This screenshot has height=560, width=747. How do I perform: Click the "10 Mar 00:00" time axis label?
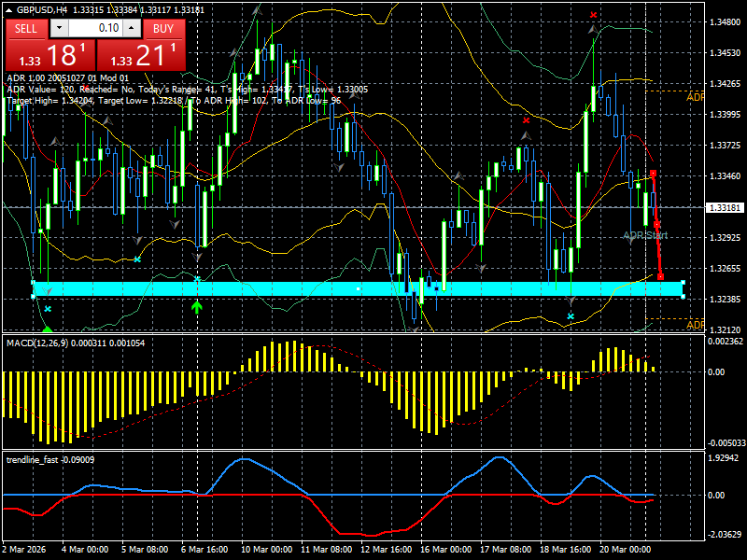pyautogui.click(x=267, y=549)
